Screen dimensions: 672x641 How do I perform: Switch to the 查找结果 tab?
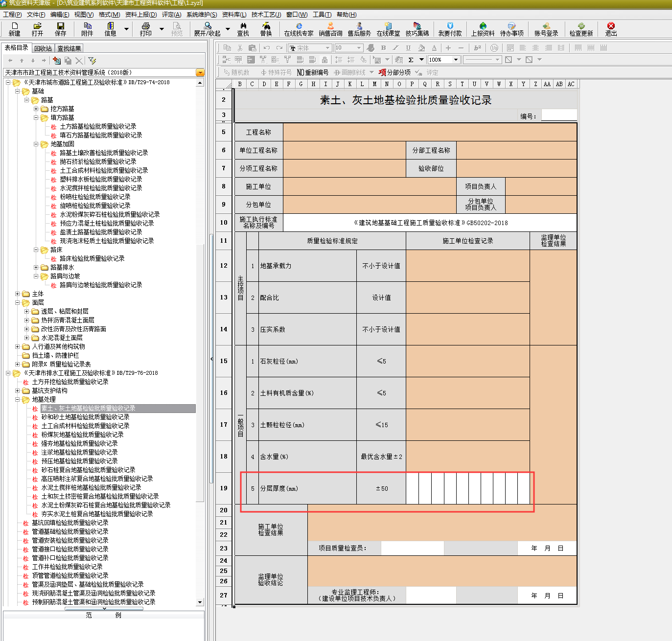click(69, 48)
